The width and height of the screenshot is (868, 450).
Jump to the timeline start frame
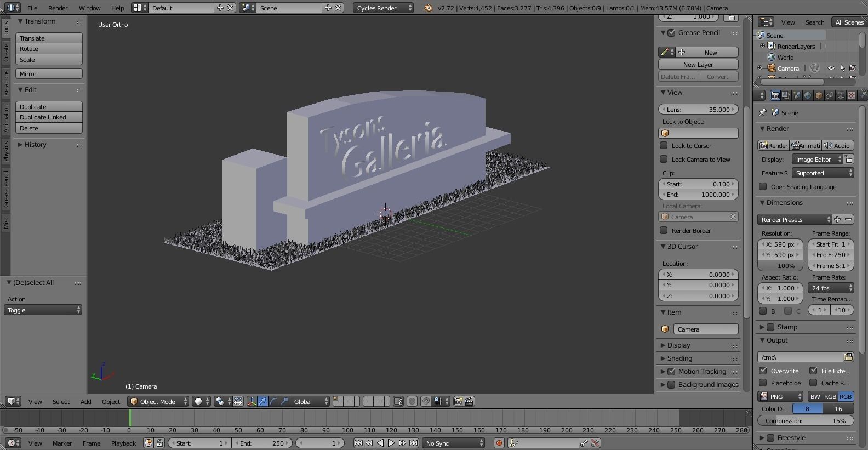[358, 443]
